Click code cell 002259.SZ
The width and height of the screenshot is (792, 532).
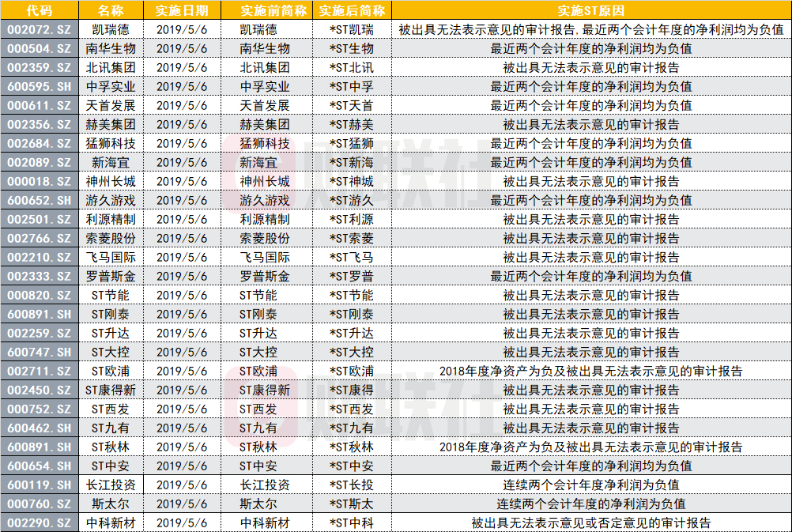click(x=40, y=333)
